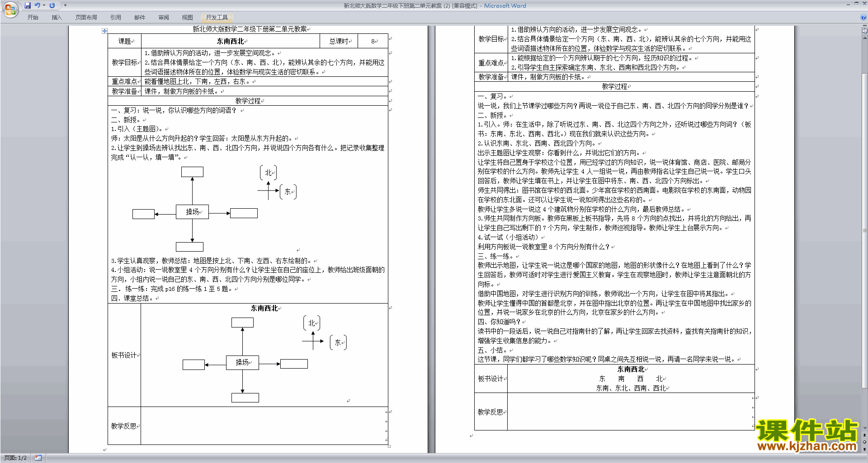Click the Previous Page double-arrow button
Image resolution: width=868 pixels, height=463 pixels.
(864, 435)
